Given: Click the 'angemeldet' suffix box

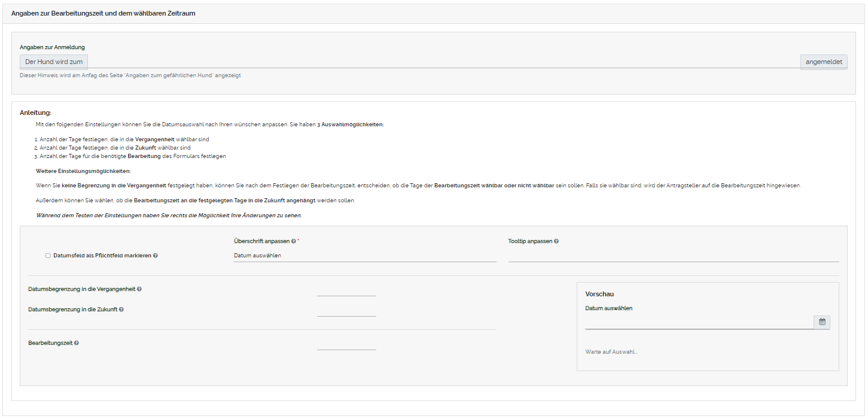Looking at the screenshot, I should [824, 62].
